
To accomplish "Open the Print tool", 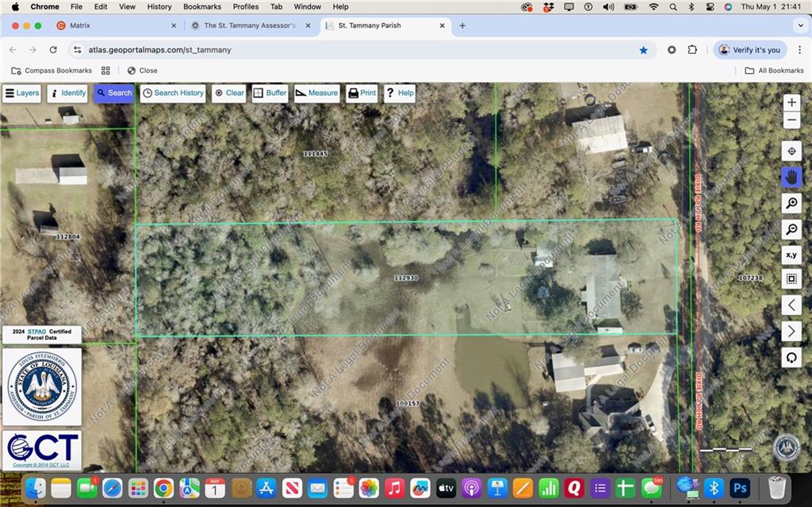I will [x=362, y=93].
